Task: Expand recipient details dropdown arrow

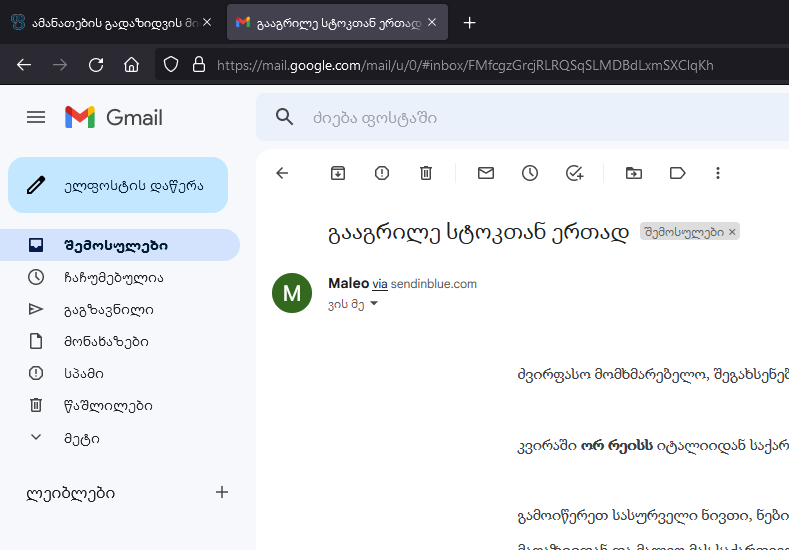Action: pyautogui.click(x=374, y=303)
